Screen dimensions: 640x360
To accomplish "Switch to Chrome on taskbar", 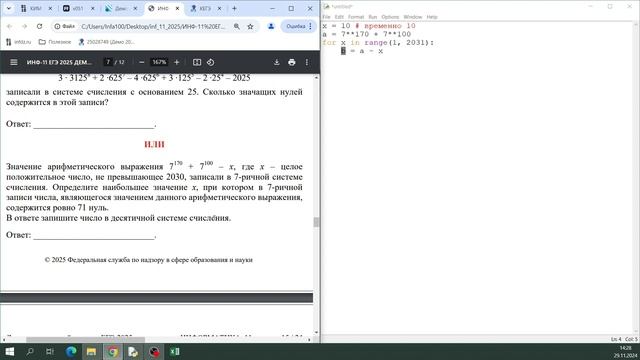I will [x=113, y=351].
